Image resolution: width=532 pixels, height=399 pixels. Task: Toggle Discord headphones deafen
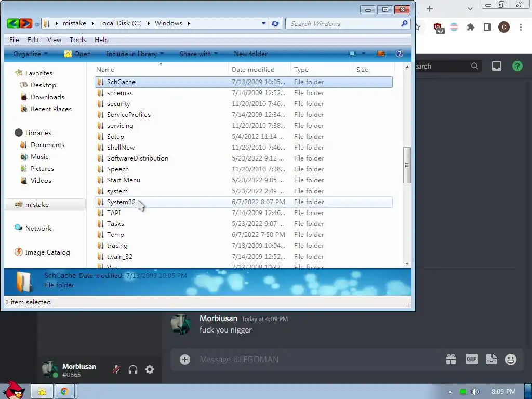pyautogui.click(x=133, y=369)
